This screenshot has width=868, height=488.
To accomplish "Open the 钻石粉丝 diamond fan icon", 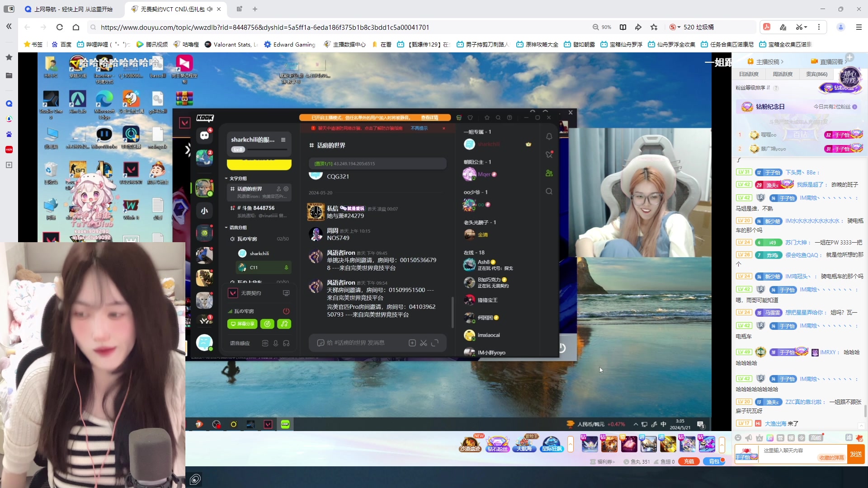I will point(497,444).
